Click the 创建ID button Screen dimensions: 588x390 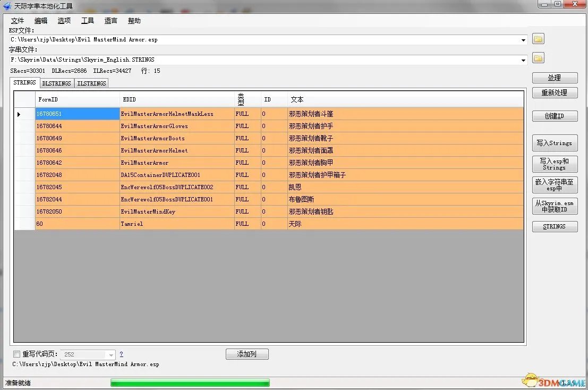click(555, 116)
